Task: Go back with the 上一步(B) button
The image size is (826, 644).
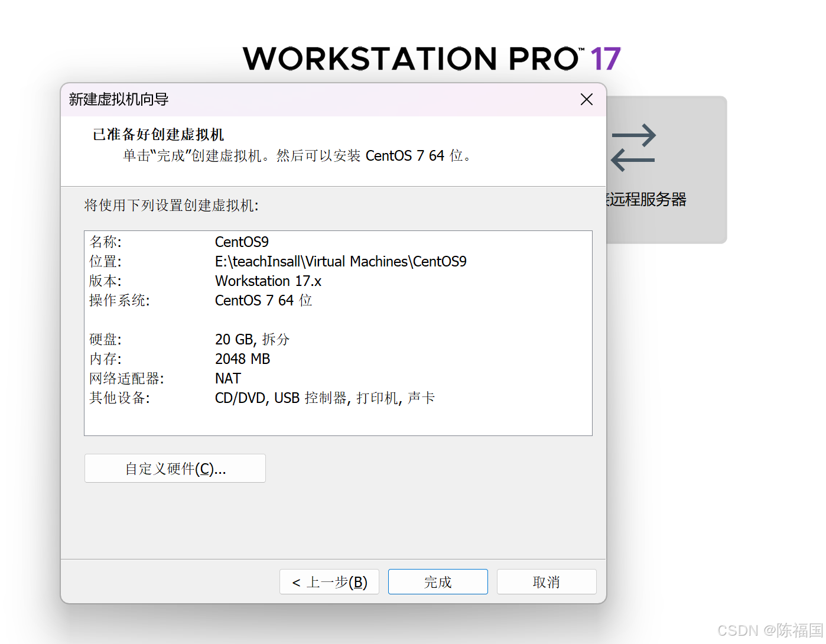Action: tap(329, 582)
